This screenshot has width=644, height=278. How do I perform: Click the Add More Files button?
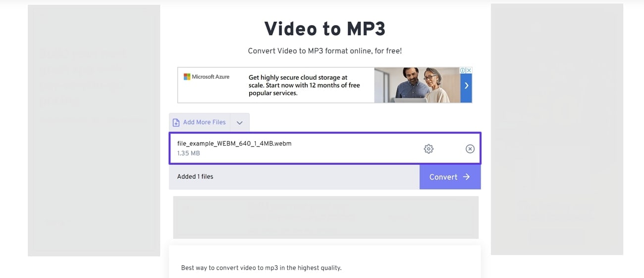pos(199,122)
